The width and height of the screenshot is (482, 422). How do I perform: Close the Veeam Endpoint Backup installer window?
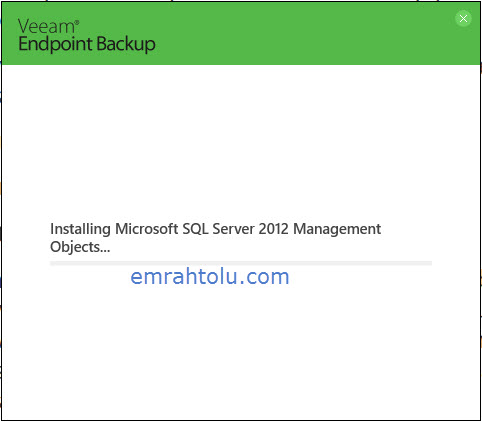coord(463,18)
